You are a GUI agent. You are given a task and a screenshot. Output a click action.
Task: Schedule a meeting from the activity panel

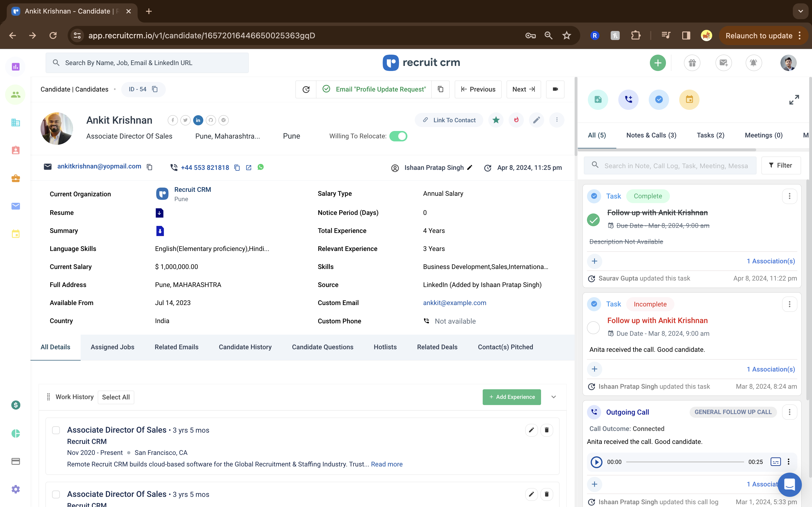click(689, 99)
